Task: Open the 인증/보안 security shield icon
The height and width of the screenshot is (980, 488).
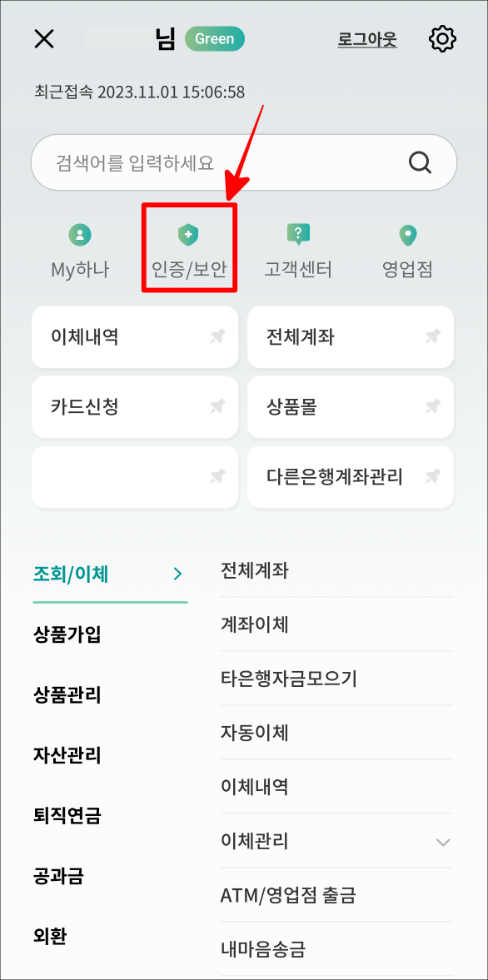Action: point(188,235)
